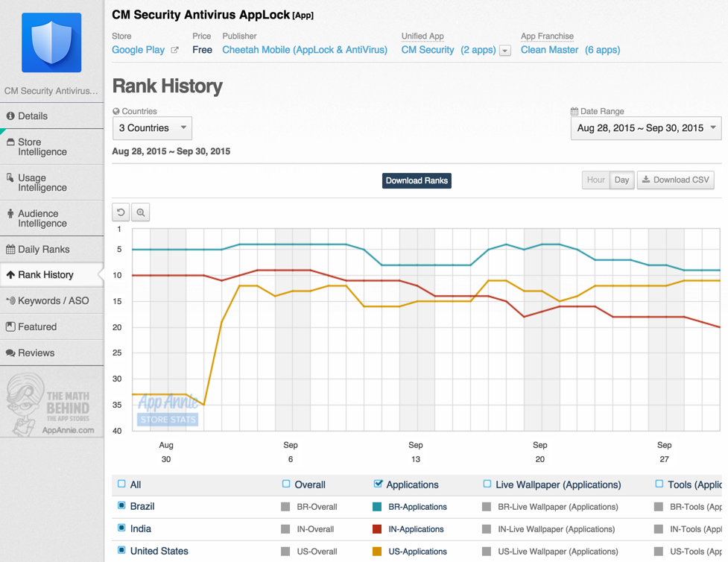Image resolution: width=728 pixels, height=562 pixels.
Task: Click the gray US-Live Wallpaper swatch
Action: 487,552
